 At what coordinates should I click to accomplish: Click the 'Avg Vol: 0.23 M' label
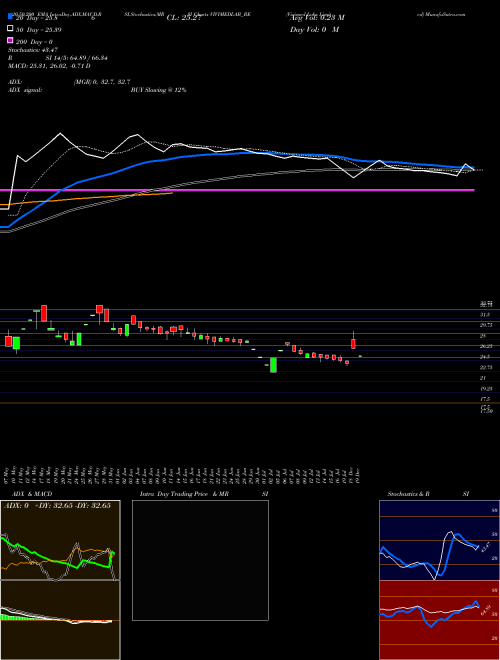tap(317, 18)
